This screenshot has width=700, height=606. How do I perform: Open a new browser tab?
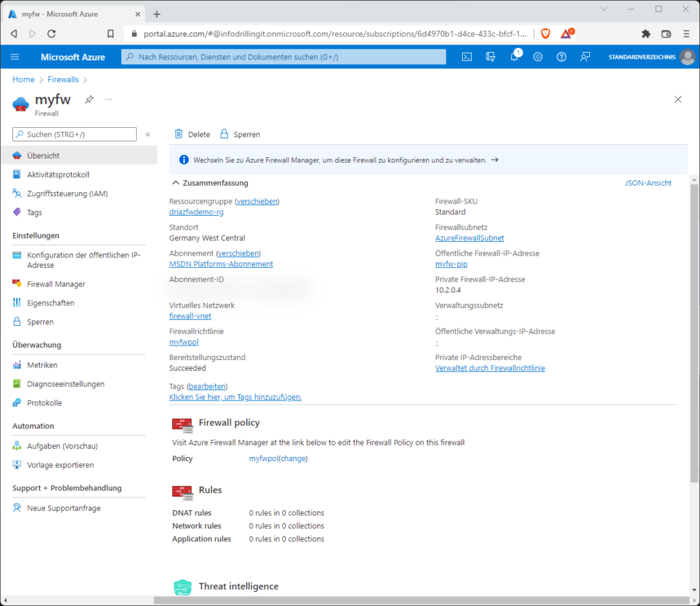coord(157,14)
